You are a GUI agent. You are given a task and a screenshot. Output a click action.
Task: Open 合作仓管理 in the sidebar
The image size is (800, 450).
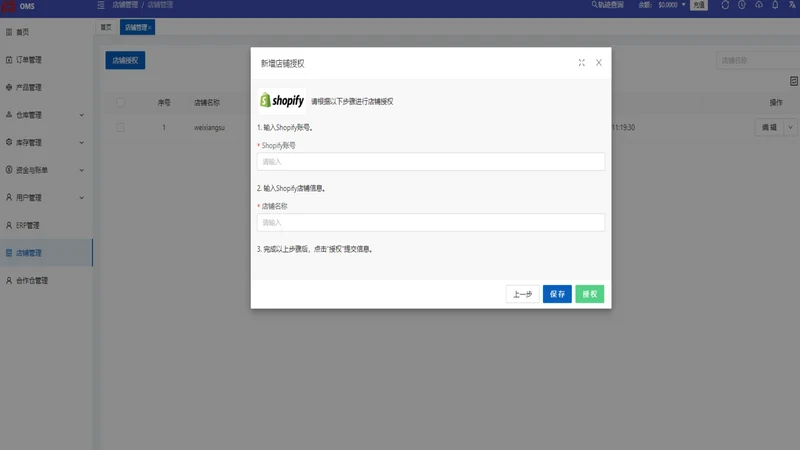[32, 280]
